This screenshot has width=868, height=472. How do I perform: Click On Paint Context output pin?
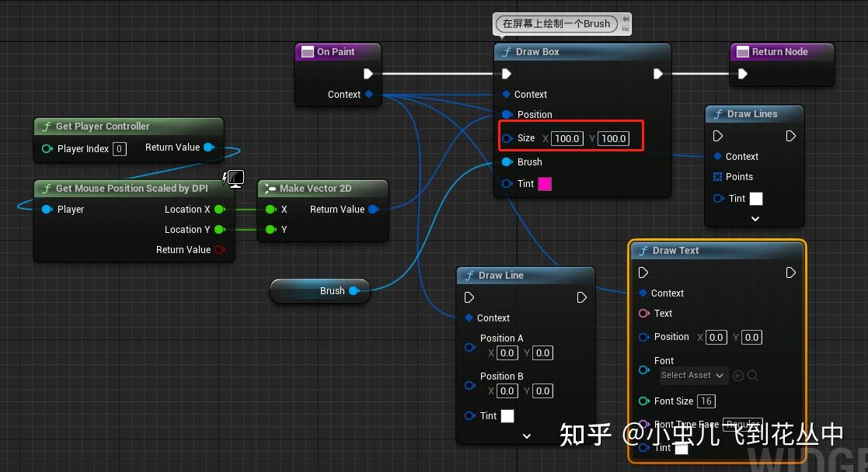[368, 94]
